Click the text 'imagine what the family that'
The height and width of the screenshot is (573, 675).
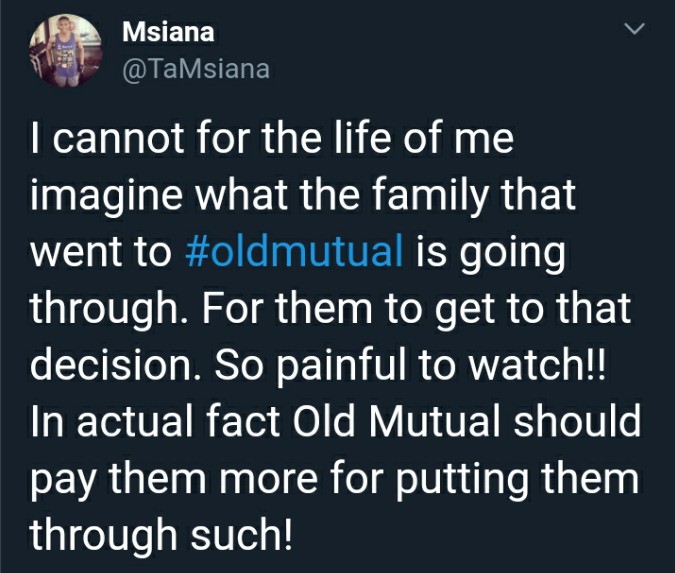click(x=303, y=196)
